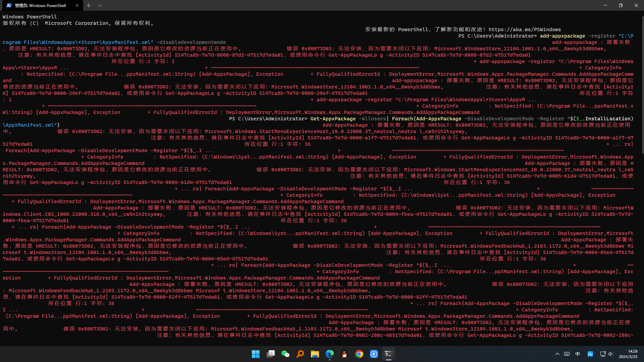Open a new PowerShell tab with plus button
644x362 pixels.
pos(89,5)
